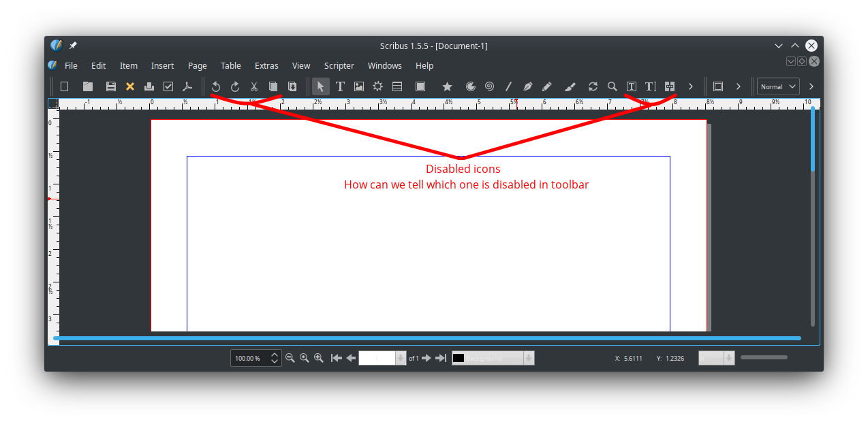Click the Save document icon
The image size is (868, 424).
[110, 86]
